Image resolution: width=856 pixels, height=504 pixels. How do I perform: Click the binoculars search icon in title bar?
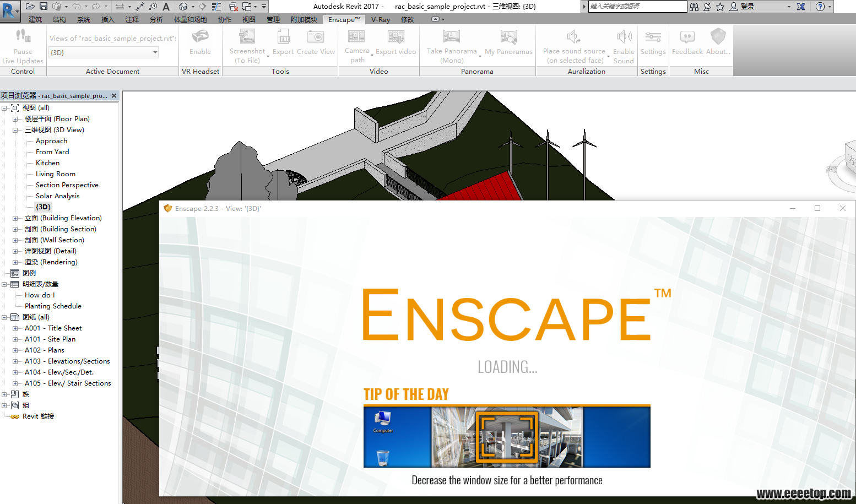tap(694, 7)
